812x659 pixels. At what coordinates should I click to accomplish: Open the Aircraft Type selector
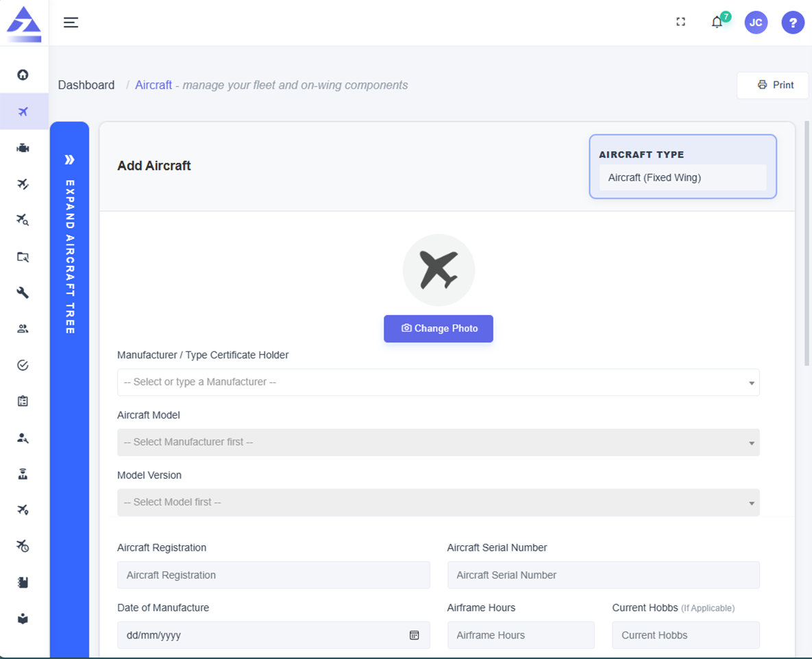(x=682, y=177)
